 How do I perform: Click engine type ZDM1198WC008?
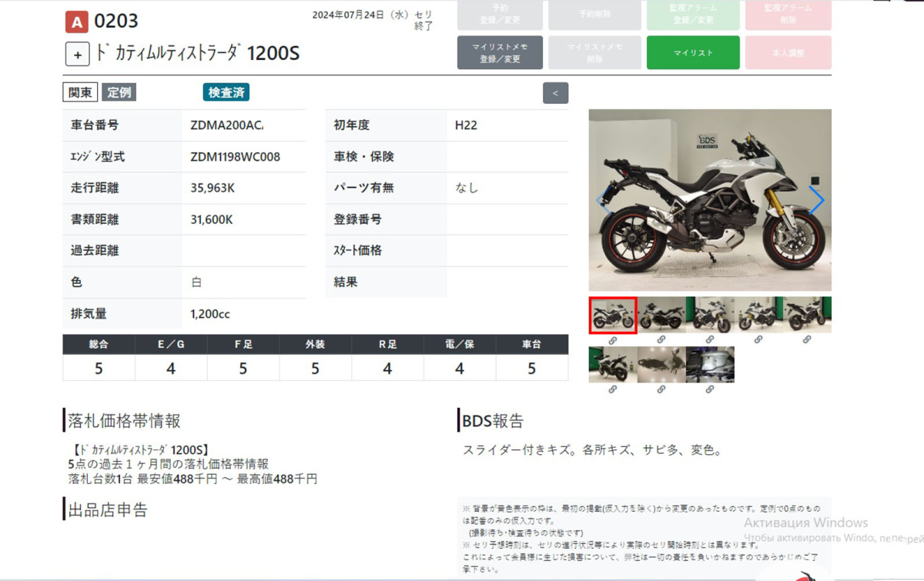[x=235, y=157]
